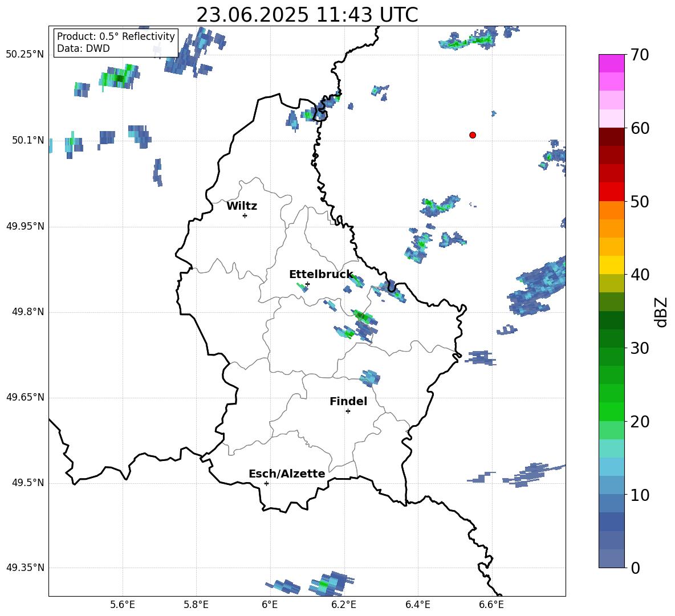Pick the light blue colorbar segment above 10
The height and width of the screenshot is (616, 675).
611,467
